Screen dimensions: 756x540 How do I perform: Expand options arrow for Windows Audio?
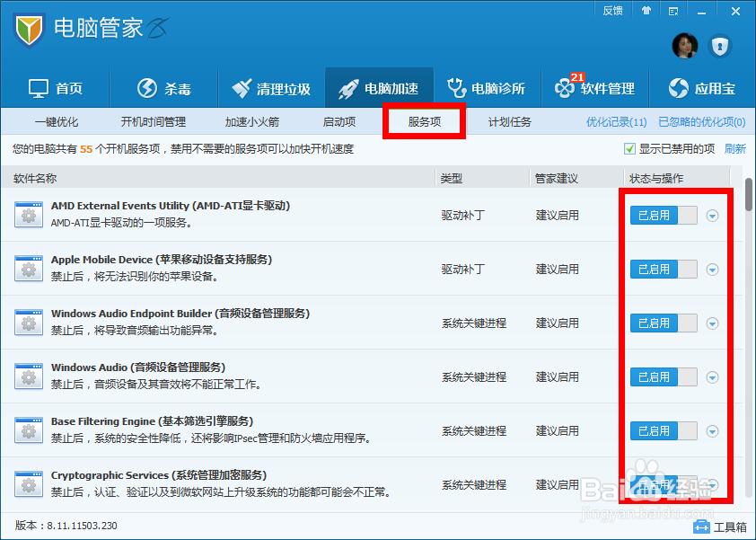pos(712,377)
